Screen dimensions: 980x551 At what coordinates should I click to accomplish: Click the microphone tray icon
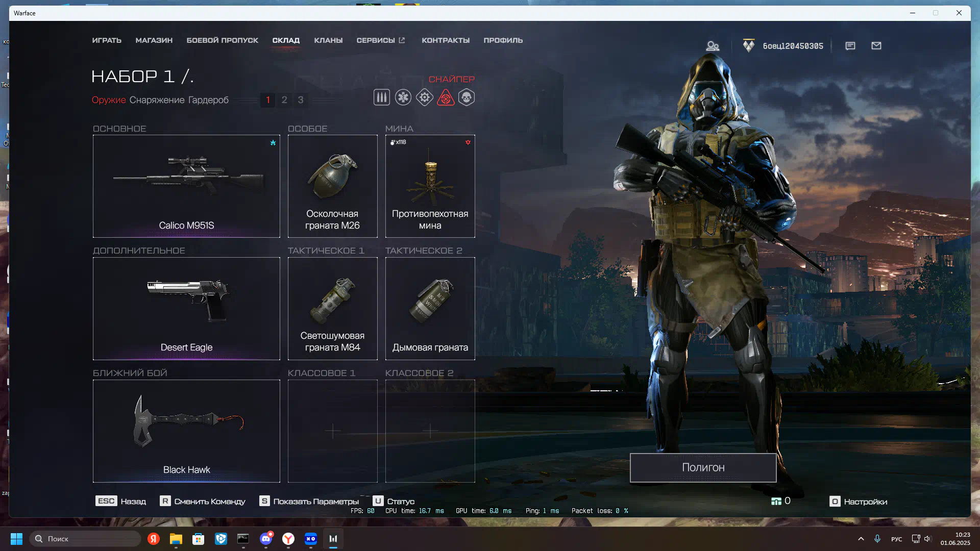pos(877,539)
